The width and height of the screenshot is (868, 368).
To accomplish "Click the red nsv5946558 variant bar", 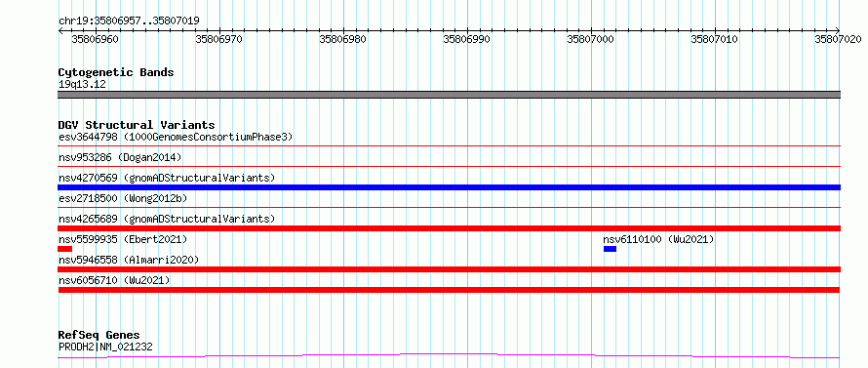I will pyautogui.click(x=449, y=269).
